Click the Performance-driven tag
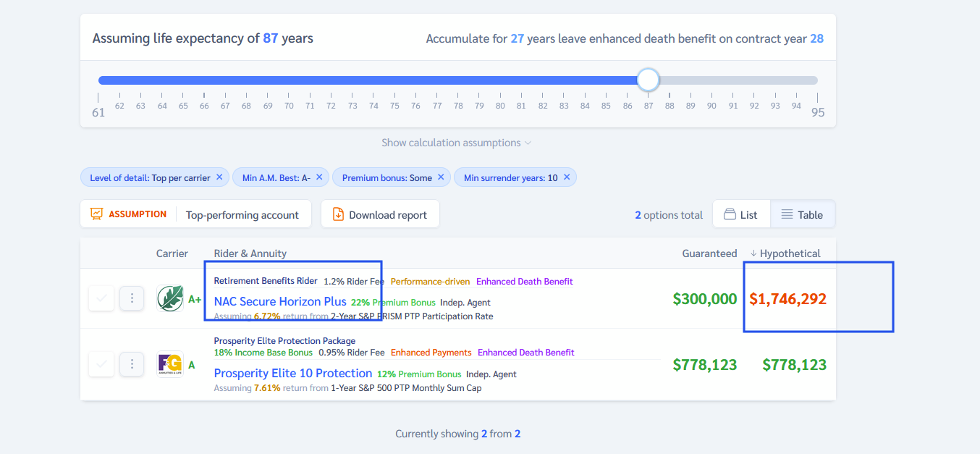Viewport: 980px width, 454px height. pos(430,281)
